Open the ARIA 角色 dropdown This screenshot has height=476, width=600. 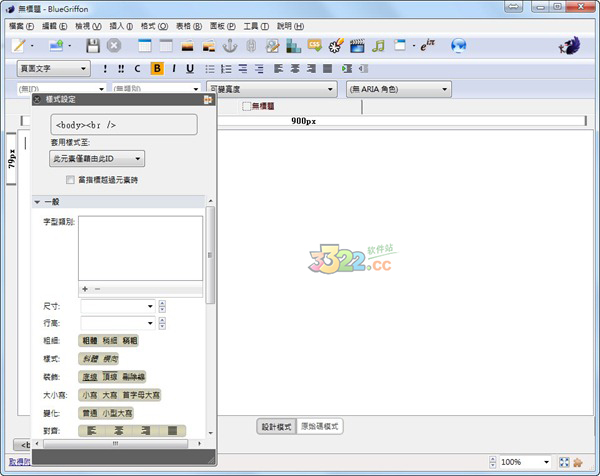410,89
